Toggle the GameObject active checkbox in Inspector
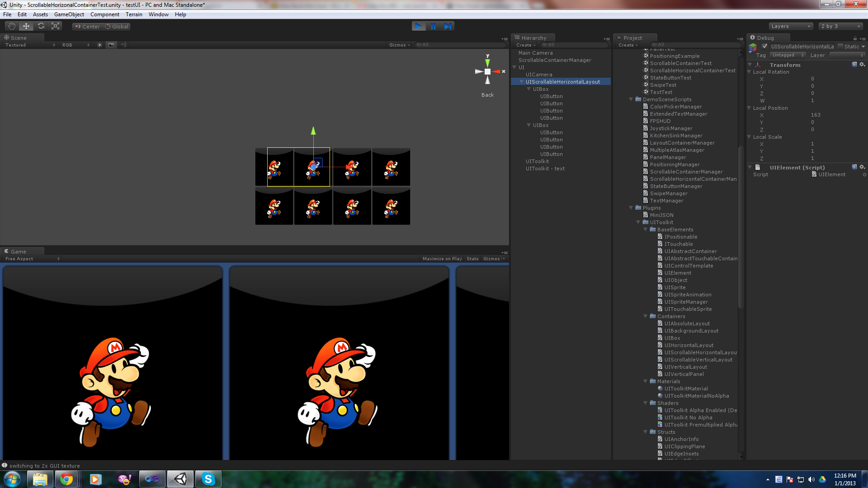The image size is (868, 488). tap(764, 46)
